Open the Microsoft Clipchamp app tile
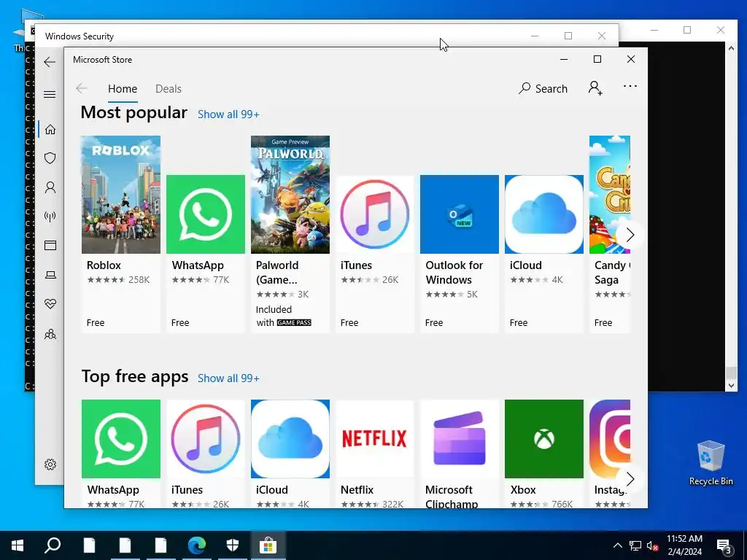This screenshot has width=747, height=560. coord(460,454)
